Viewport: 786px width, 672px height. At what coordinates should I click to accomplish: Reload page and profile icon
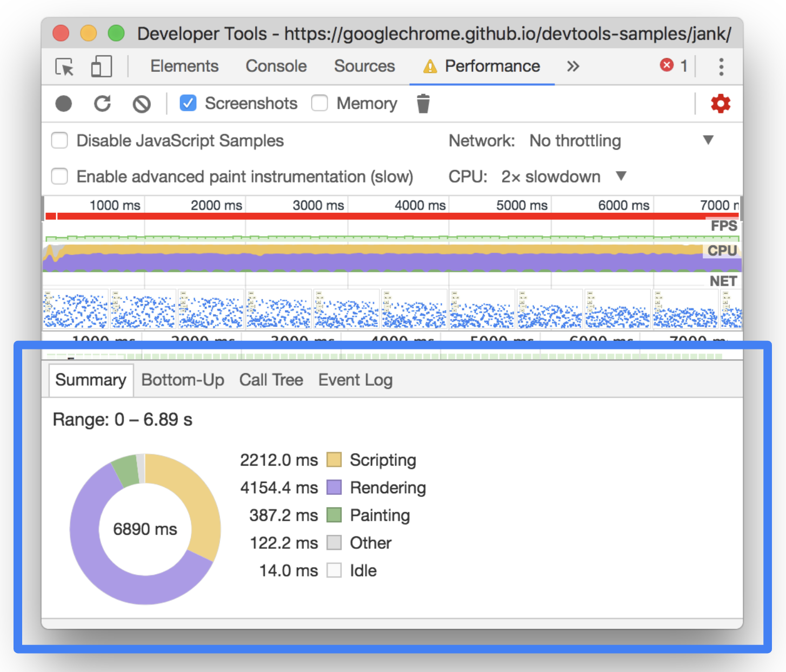coord(102,103)
